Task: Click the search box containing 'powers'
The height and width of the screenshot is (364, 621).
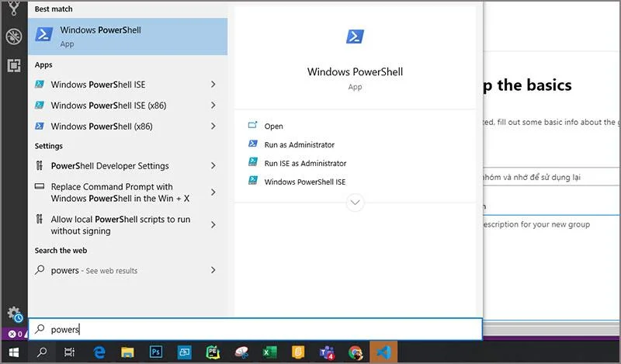Action: [255, 329]
